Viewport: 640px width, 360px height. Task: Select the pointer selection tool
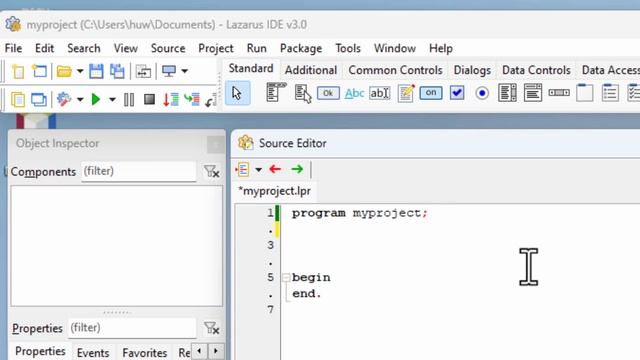pos(237,93)
